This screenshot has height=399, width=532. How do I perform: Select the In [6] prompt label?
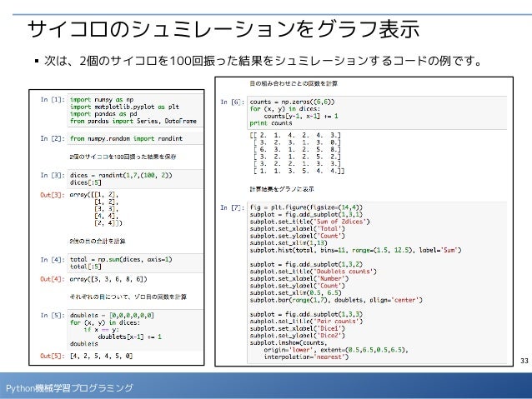pyautogui.click(x=233, y=102)
